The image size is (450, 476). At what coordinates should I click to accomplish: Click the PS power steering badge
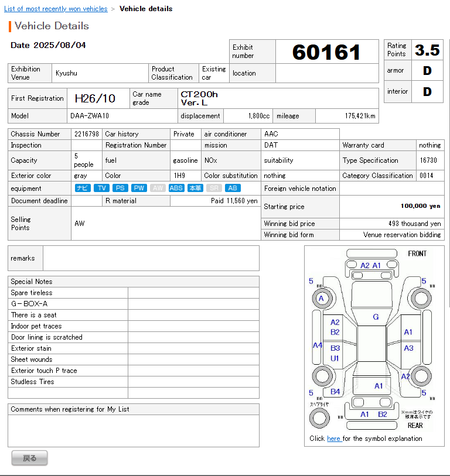tap(120, 188)
